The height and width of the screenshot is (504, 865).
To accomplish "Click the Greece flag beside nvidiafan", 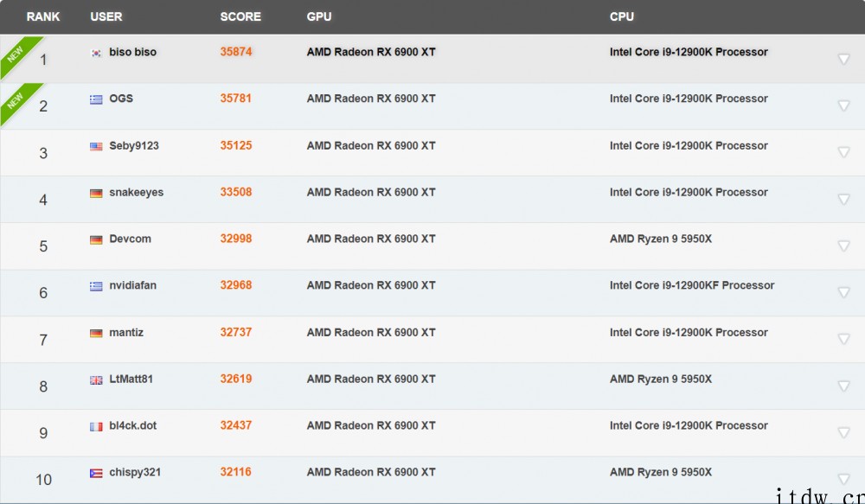I will tap(96, 286).
